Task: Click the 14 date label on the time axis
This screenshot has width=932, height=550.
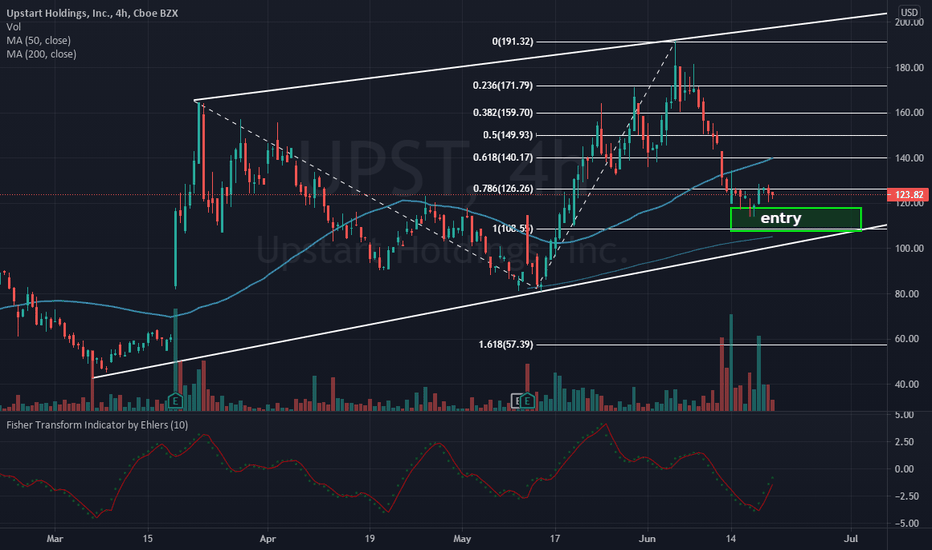Action: 731,539
